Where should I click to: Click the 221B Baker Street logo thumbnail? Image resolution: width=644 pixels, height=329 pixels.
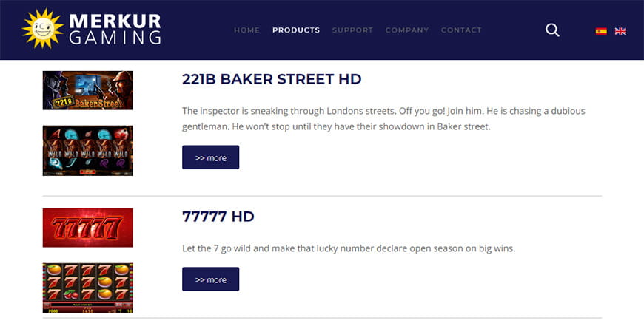point(87,90)
